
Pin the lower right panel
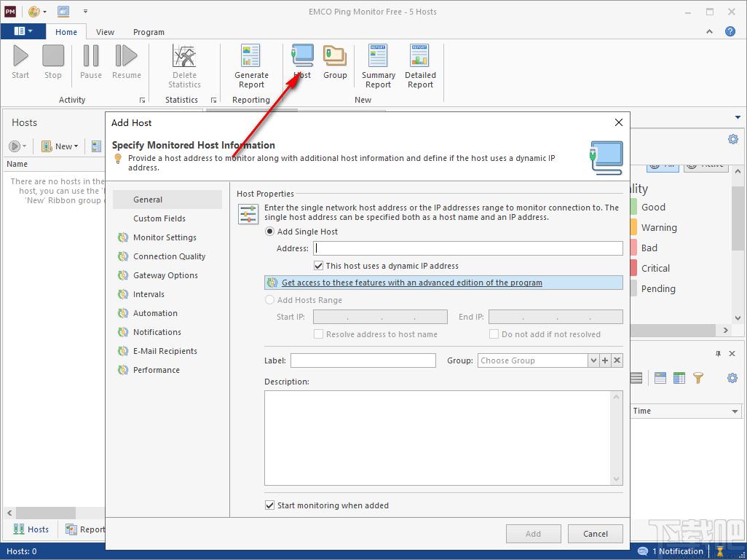tap(718, 354)
